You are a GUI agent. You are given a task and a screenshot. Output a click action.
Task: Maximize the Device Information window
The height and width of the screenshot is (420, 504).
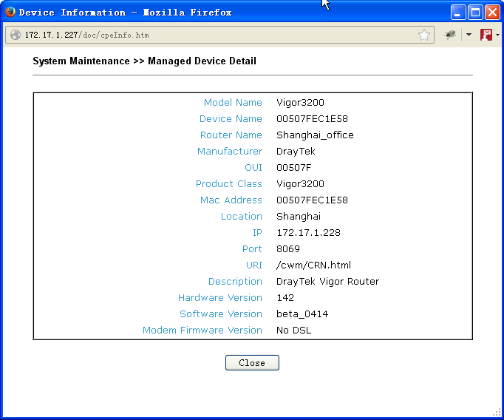coord(475,13)
